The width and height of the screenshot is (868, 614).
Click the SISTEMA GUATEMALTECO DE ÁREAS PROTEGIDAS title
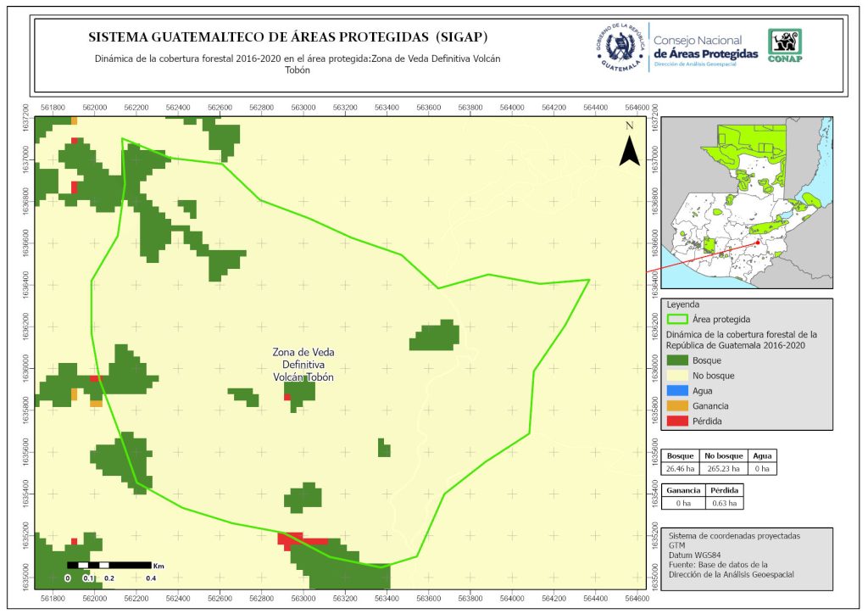[x=288, y=37]
